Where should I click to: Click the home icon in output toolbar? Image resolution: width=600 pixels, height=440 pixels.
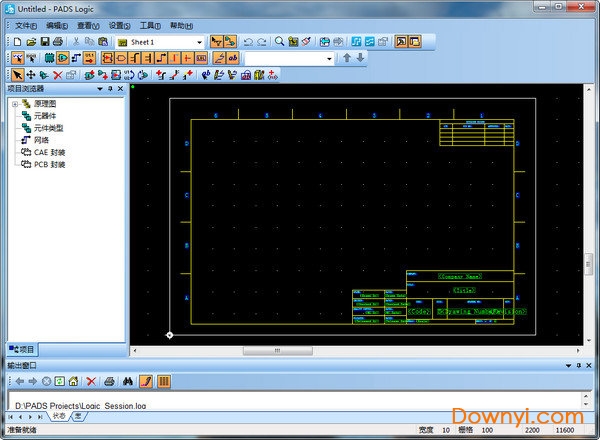[x=72, y=381]
